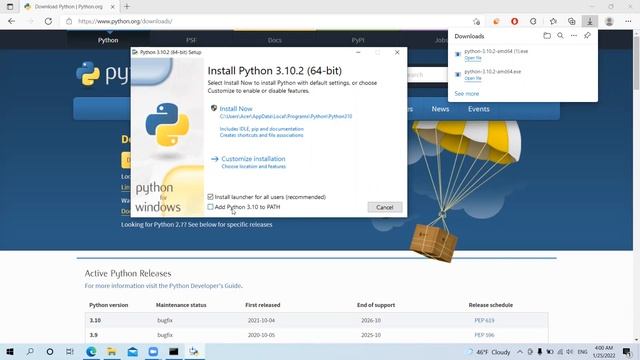Open the News menu item
This screenshot has height=360, width=640.
point(440,109)
